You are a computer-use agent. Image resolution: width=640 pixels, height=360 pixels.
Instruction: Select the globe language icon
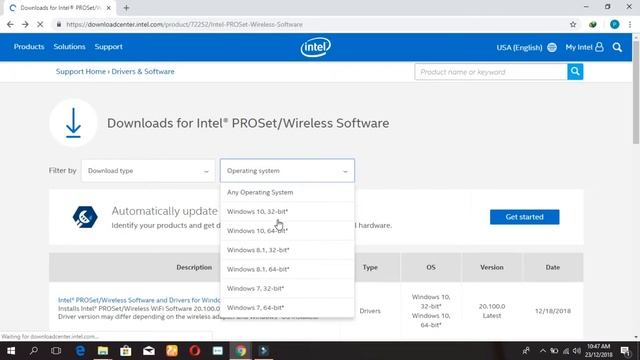click(x=552, y=47)
